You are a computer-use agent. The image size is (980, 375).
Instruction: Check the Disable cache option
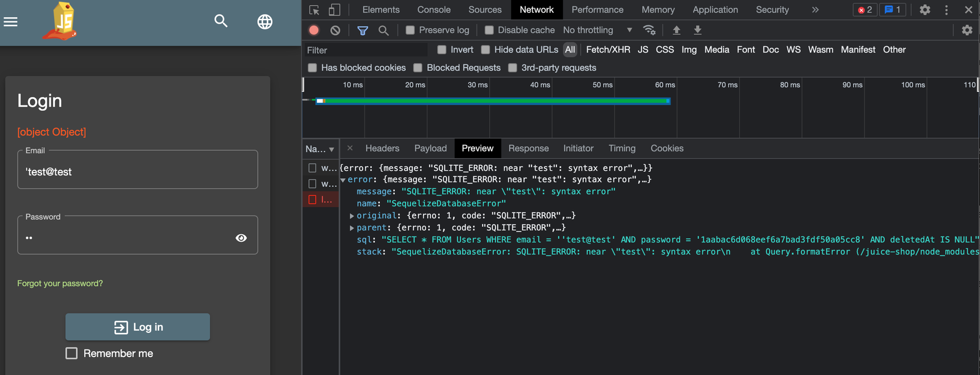pyautogui.click(x=489, y=30)
